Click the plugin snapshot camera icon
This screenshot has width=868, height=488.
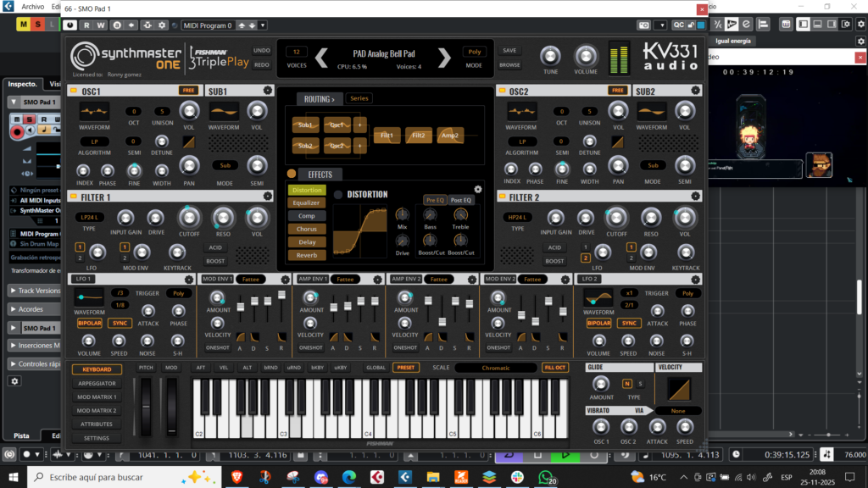[x=644, y=25]
